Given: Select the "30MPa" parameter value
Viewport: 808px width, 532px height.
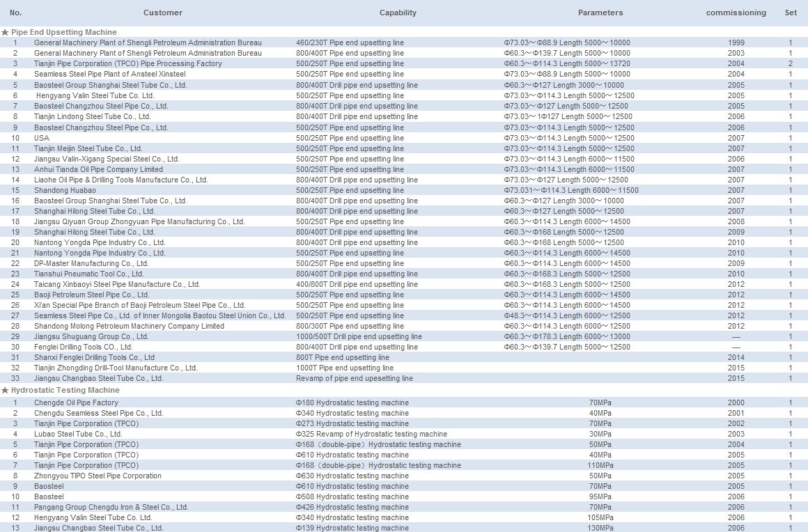Looking at the screenshot, I should pos(600,434).
